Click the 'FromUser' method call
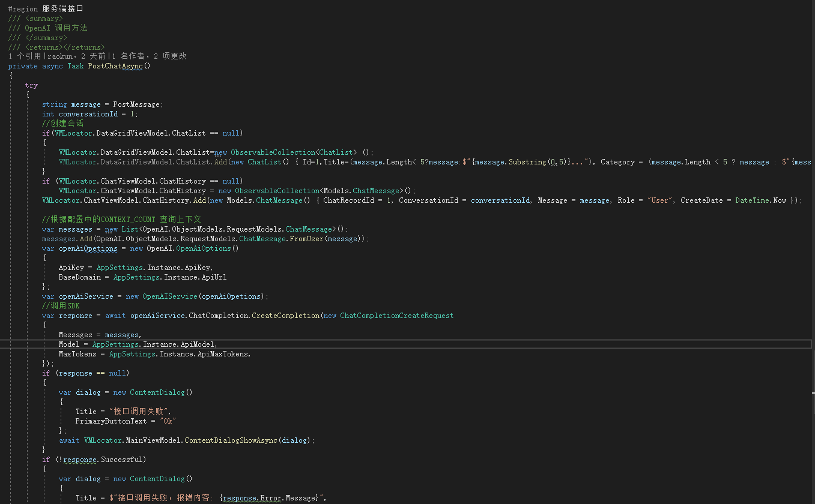This screenshot has height=504, width=815. coord(306,239)
